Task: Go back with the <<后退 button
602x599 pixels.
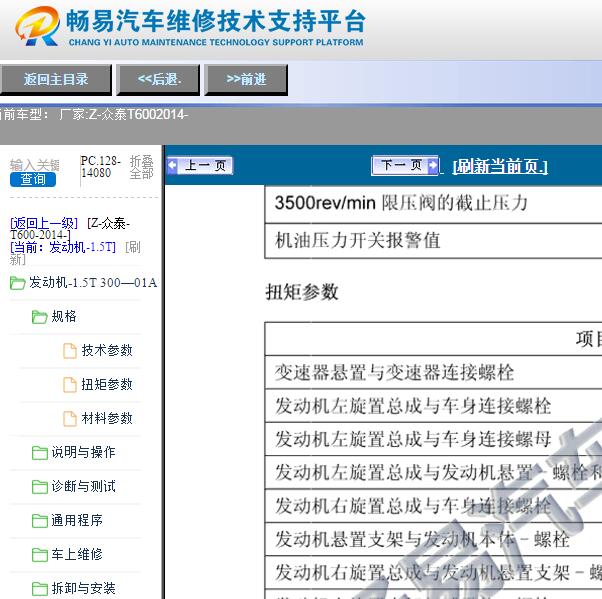Action: point(159,79)
